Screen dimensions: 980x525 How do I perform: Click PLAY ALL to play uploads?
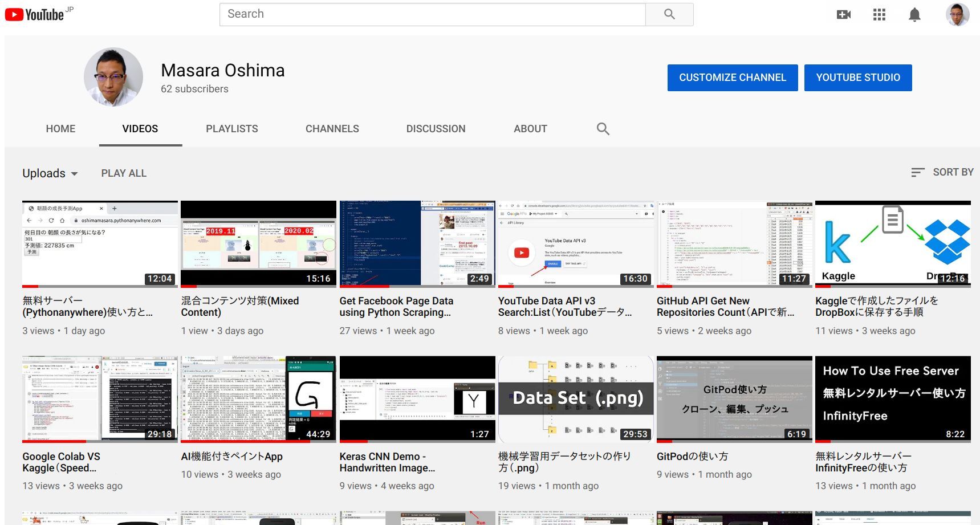[x=124, y=173]
